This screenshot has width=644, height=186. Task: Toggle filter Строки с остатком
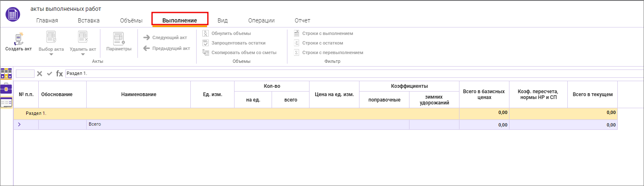[297, 43]
